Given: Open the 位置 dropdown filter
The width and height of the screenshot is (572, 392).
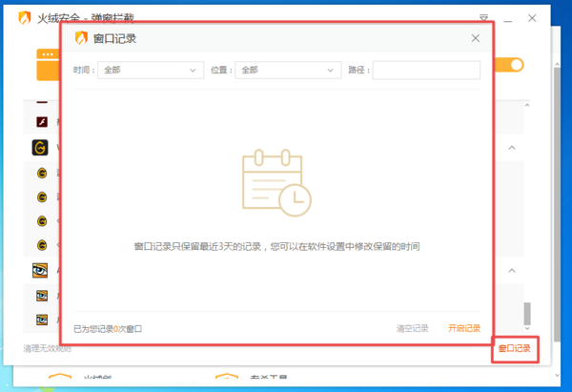Looking at the screenshot, I should click(x=289, y=70).
